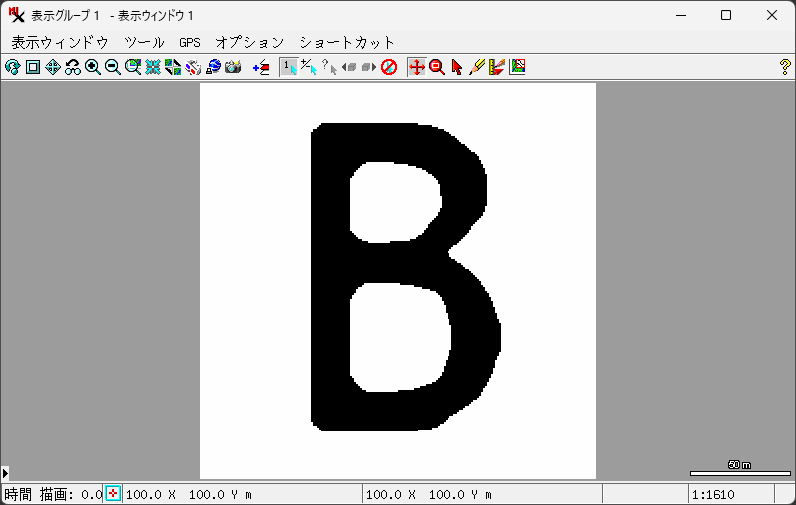Click the red prohibition cancel icon
The width and height of the screenshot is (796, 505).
tap(389, 67)
